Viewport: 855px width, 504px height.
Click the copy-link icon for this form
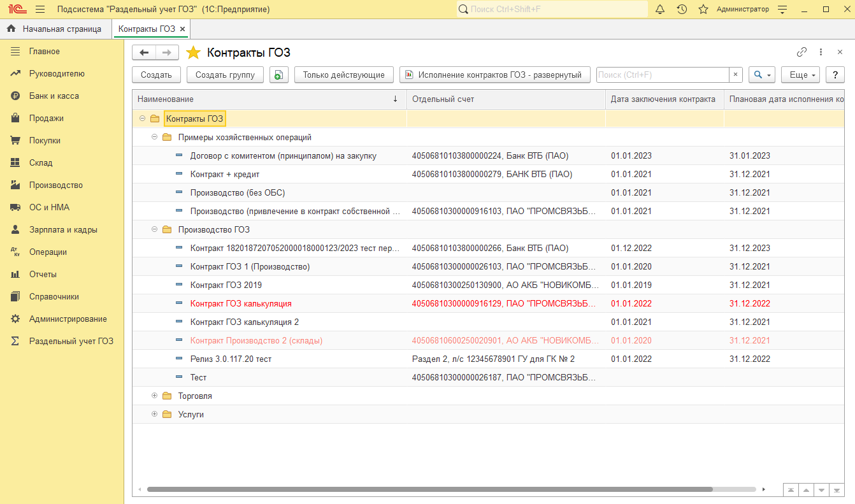(x=801, y=52)
